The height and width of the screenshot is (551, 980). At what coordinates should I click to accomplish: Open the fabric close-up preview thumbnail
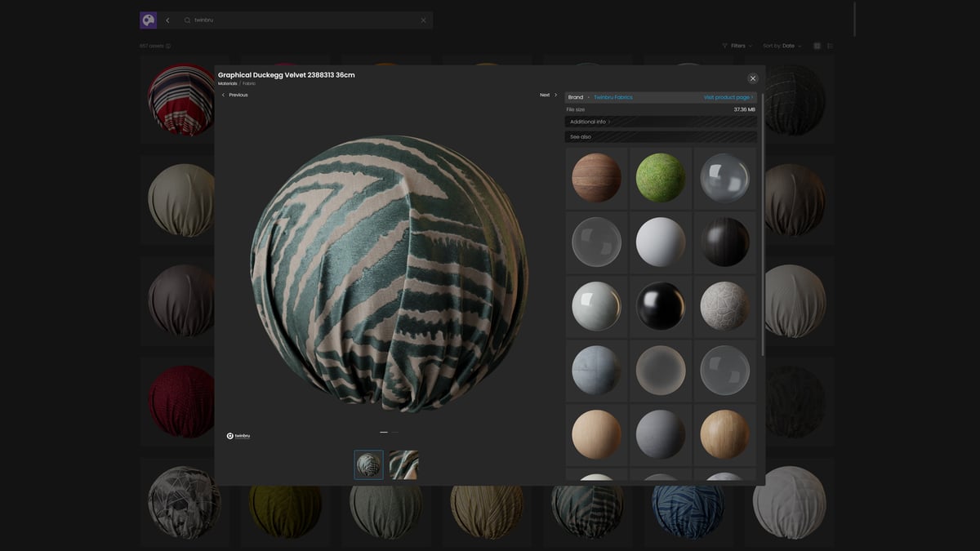[x=403, y=464]
